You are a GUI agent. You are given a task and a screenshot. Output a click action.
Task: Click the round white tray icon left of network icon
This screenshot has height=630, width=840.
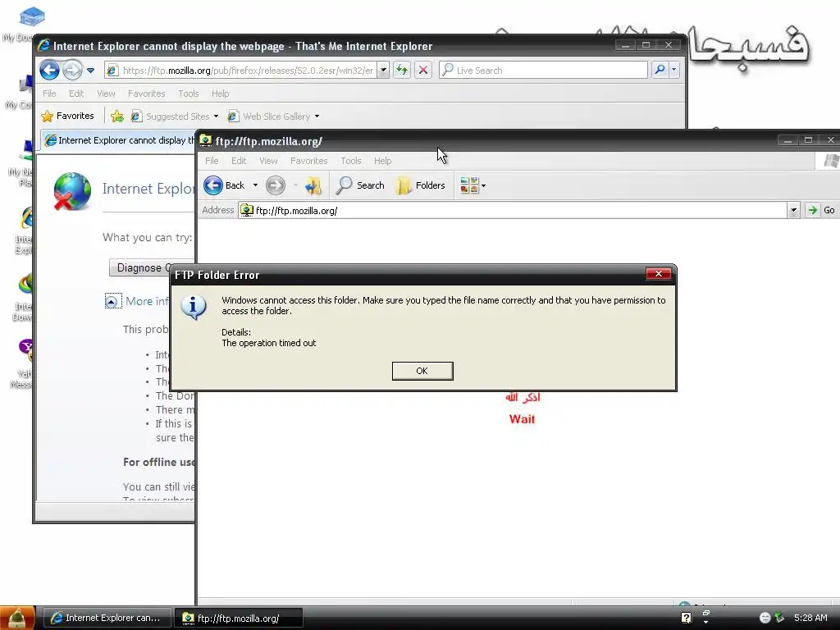765,618
